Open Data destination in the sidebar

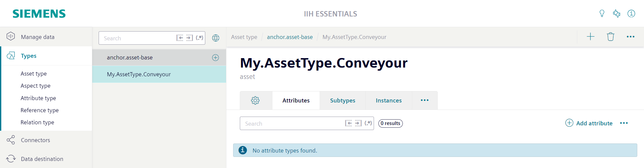46,159
